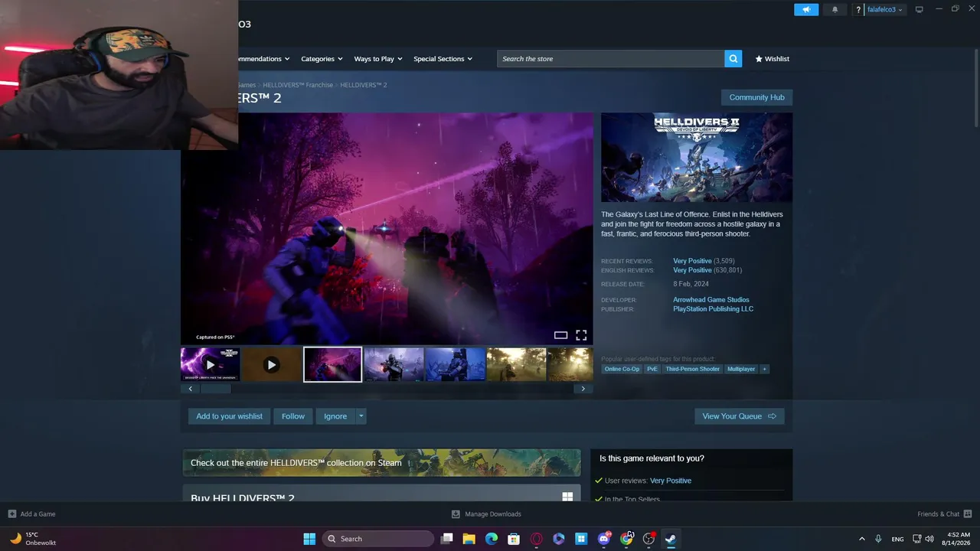This screenshot has width=980, height=551.
Task: Open the Steam announcements megaphone icon
Action: (806, 10)
